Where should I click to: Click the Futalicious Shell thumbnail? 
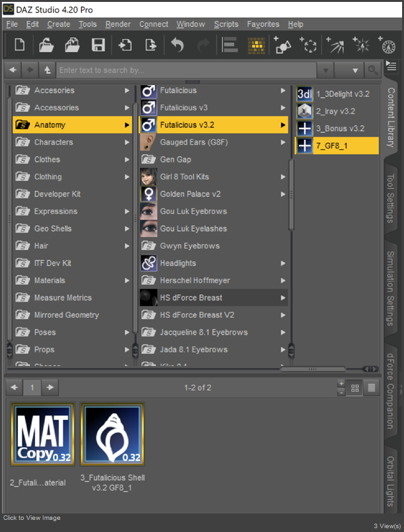(x=113, y=434)
